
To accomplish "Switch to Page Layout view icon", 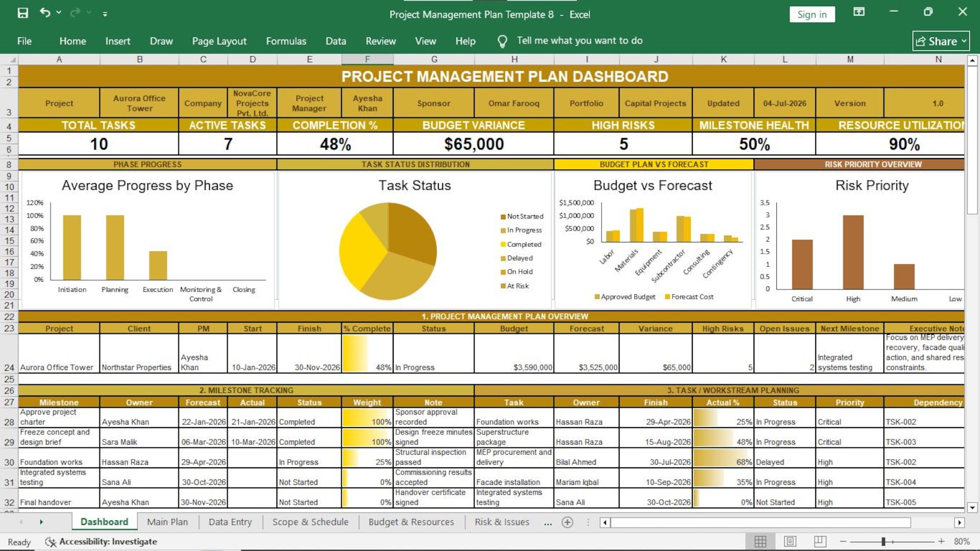I will (x=790, y=541).
